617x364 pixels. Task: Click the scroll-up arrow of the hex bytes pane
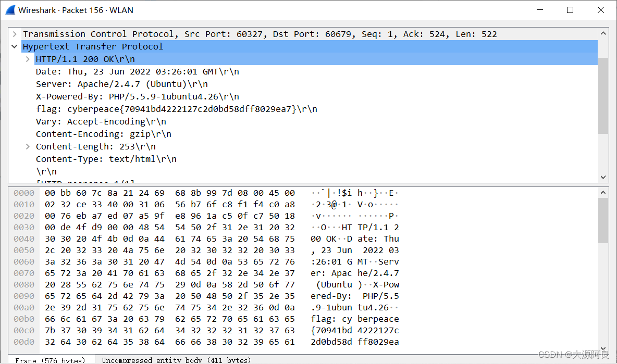[x=603, y=193]
